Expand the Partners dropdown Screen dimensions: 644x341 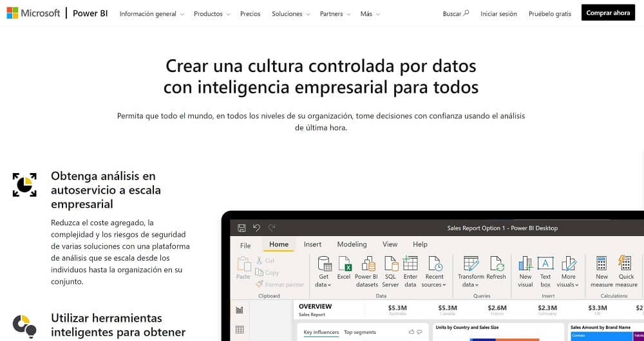335,14
